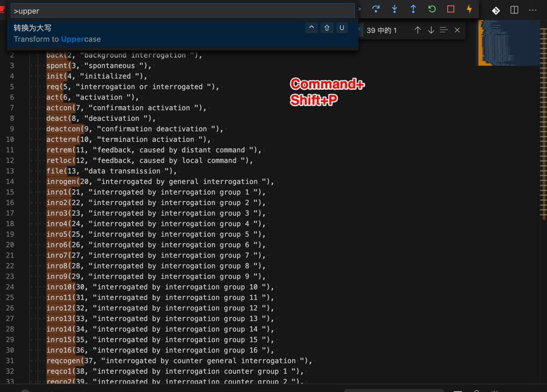This screenshot has width=547, height=392.
Task: Click the inro11(31, ...) group 11 line
Action: click(x=160, y=298)
